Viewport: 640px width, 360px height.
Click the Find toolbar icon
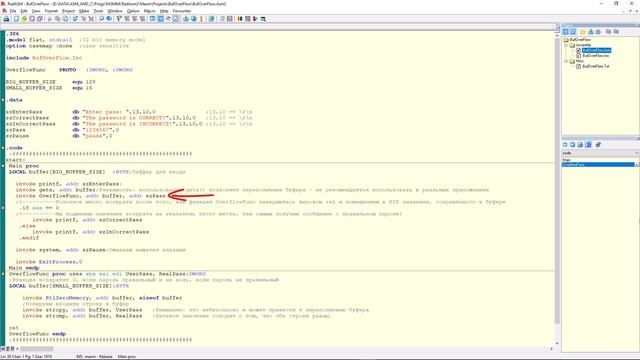click(x=101, y=19)
